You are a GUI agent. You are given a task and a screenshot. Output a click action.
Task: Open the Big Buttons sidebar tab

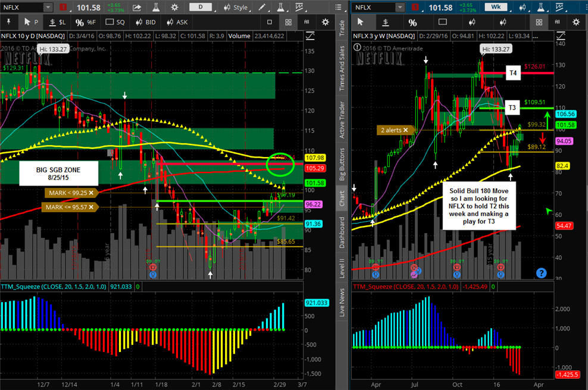[342, 164]
